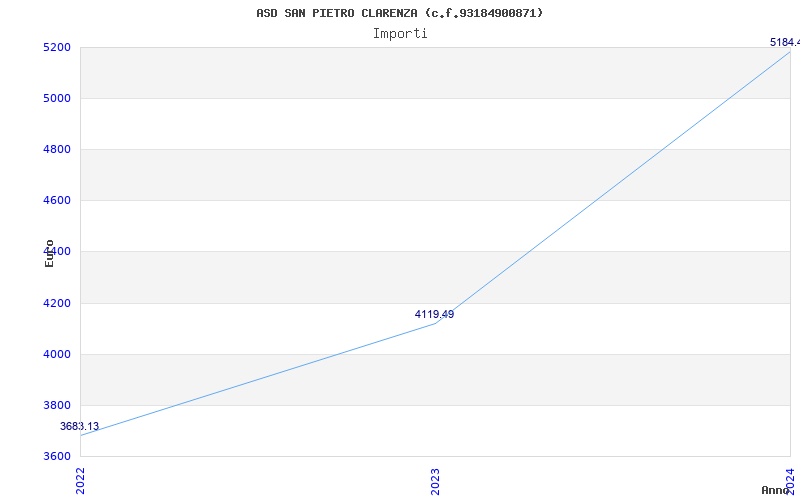800x500 pixels.
Task: Click the Euro y-axis title
Action: click(49, 254)
